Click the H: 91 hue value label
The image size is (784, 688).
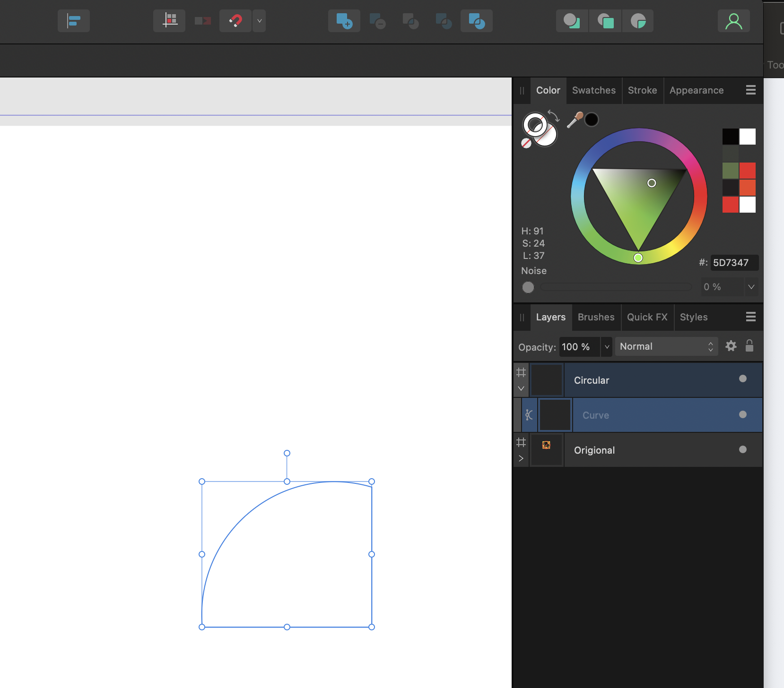coord(532,231)
